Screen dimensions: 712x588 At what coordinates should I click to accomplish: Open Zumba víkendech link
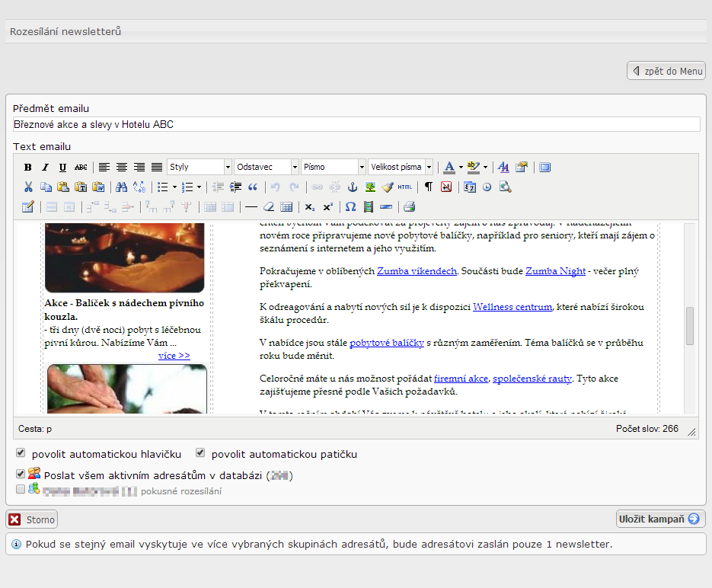pyautogui.click(x=417, y=271)
